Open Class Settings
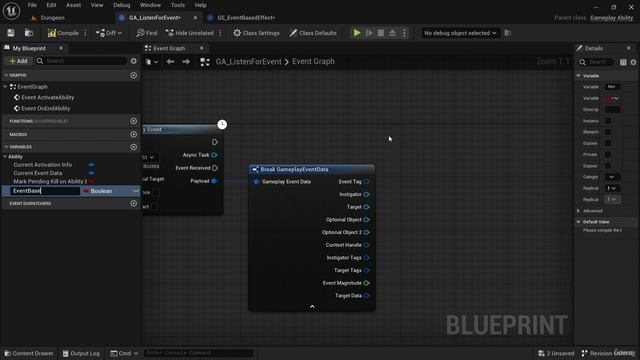 coord(256,33)
